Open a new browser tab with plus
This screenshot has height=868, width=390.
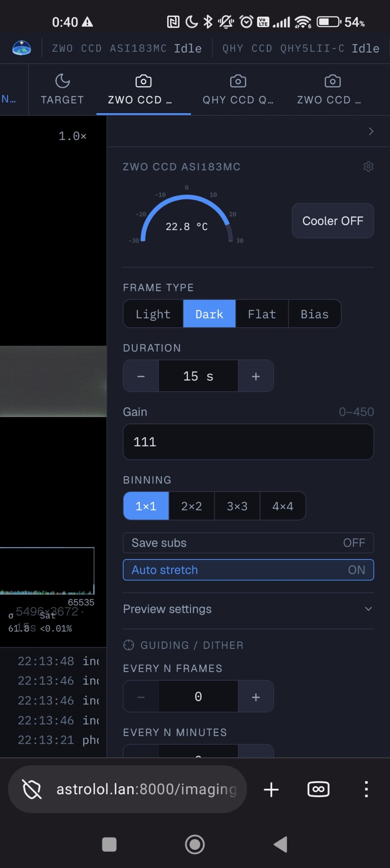click(271, 789)
